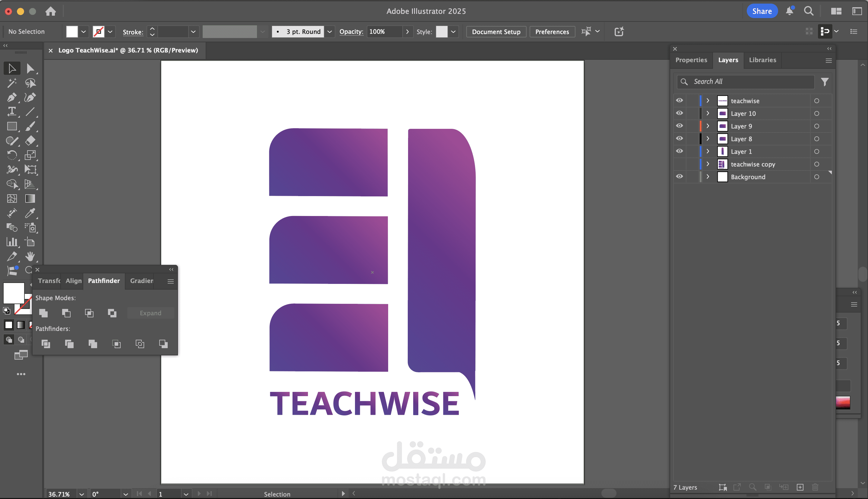
Task: Select the Magic Wand tool
Action: 12,83
